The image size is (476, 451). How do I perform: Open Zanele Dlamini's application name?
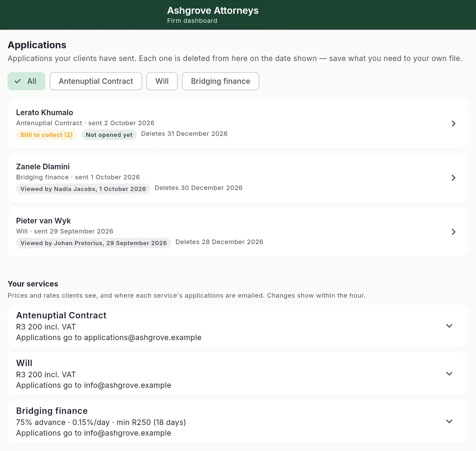pyautogui.click(x=43, y=167)
